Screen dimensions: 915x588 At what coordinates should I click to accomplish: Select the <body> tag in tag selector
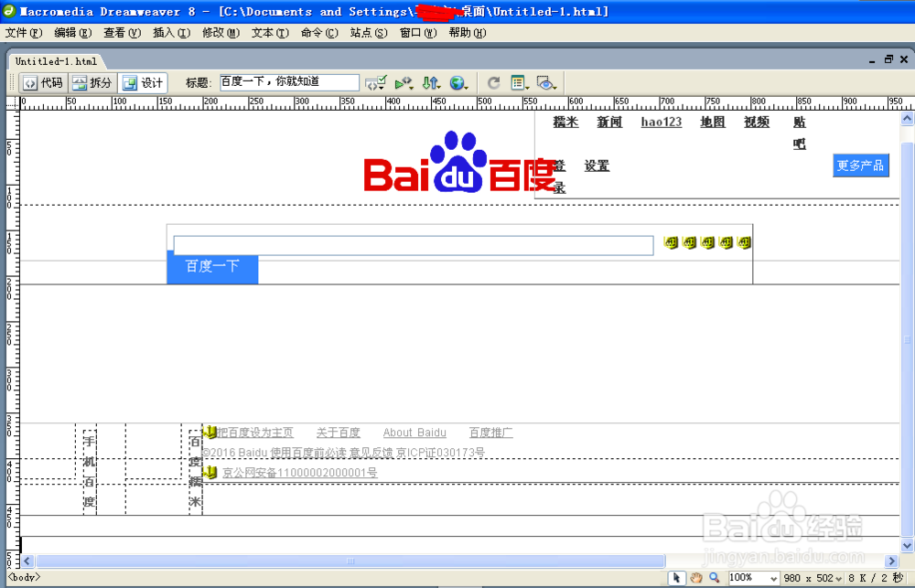pos(24,577)
